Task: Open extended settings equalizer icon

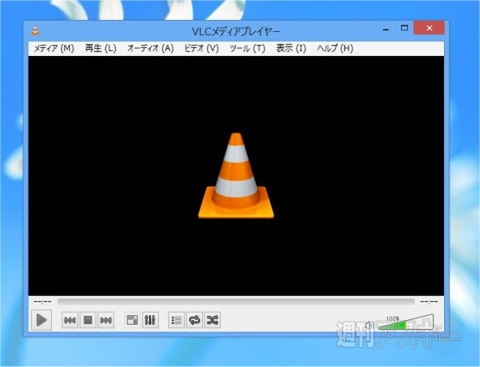Action: point(150,320)
